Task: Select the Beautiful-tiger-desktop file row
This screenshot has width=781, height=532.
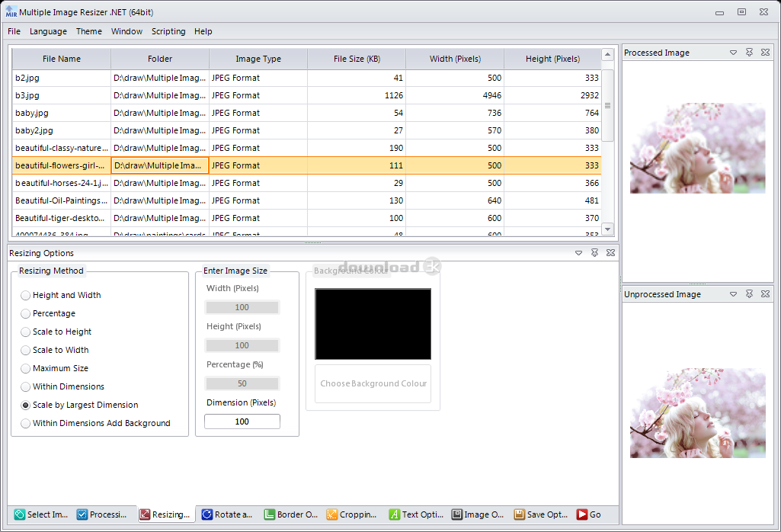Action: pos(306,218)
